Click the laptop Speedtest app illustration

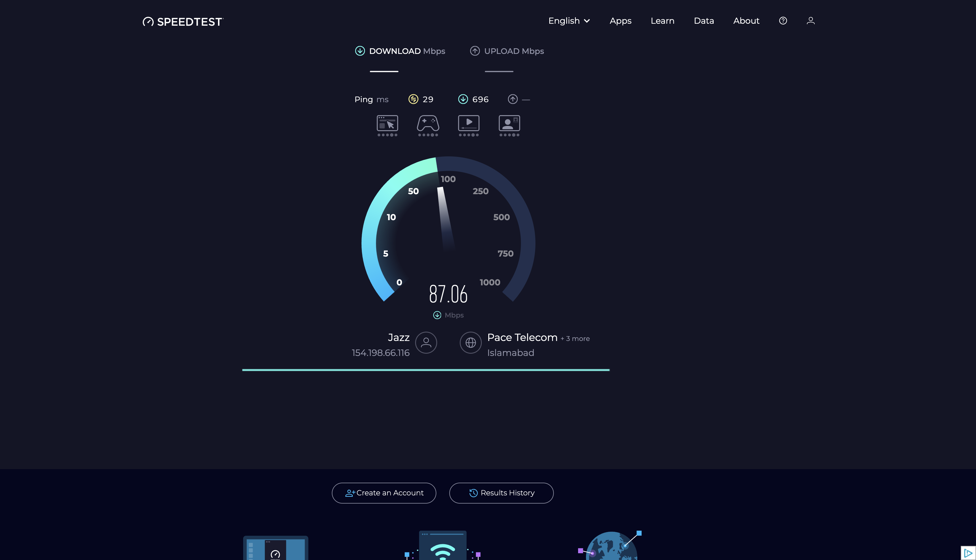pyautogui.click(x=275, y=548)
